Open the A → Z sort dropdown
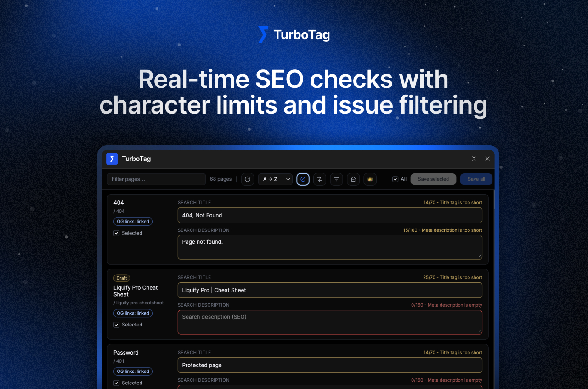 (x=276, y=179)
